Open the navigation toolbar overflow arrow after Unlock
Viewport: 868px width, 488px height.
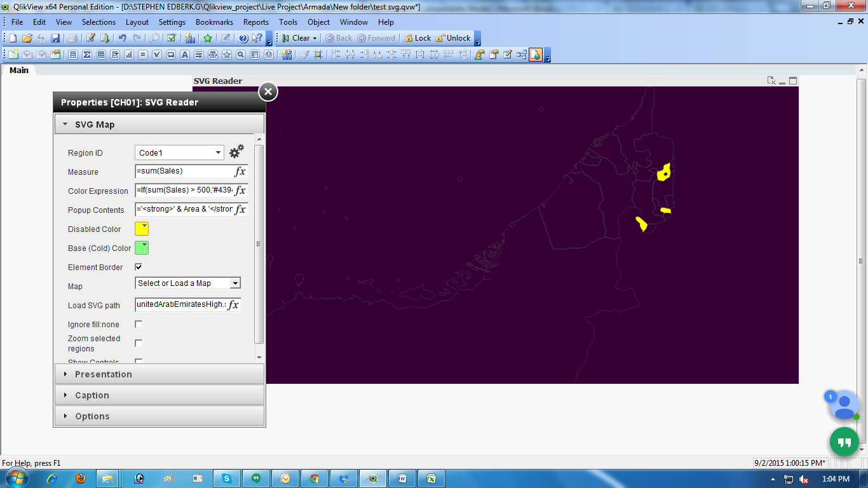pos(477,39)
